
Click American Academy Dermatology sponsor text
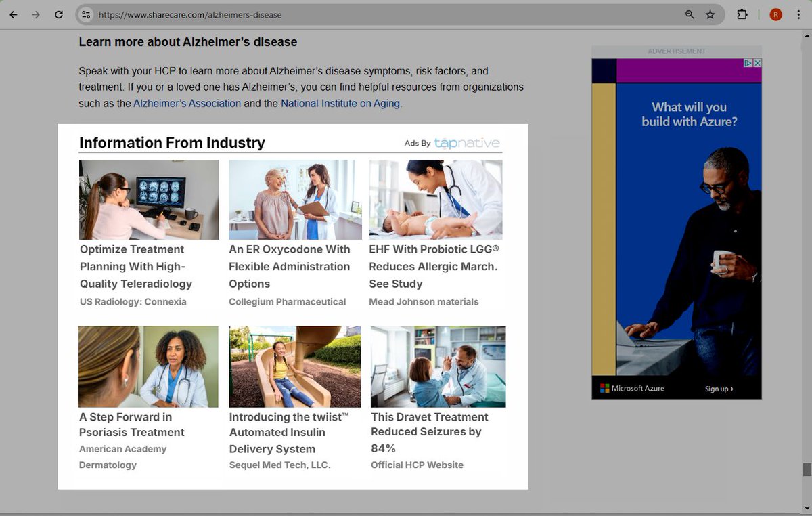coord(122,457)
